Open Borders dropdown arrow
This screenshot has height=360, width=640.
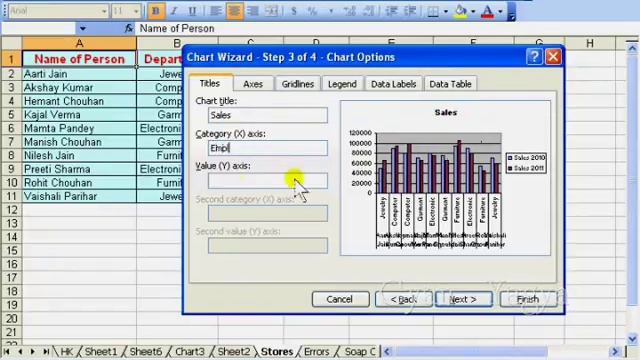[445, 11]
